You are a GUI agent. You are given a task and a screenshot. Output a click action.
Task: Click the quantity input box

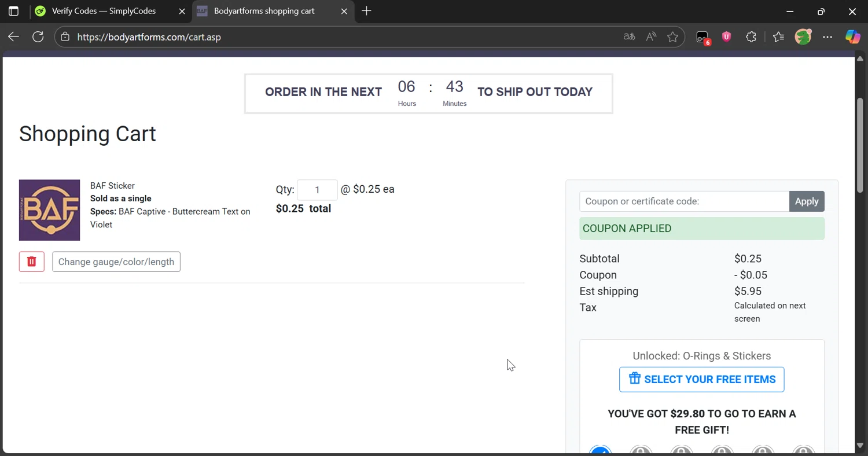pyautogui.click(x=317, y=190)
